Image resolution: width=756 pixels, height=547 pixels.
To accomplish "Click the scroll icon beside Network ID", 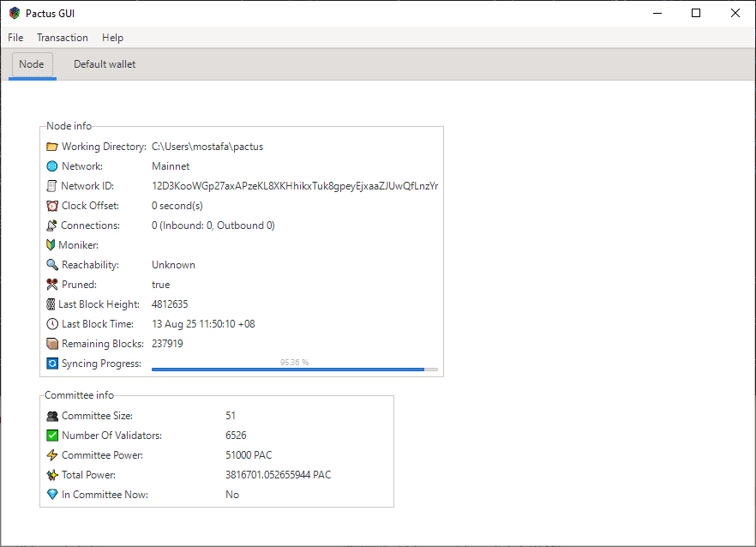I will [x=51, y=186].
